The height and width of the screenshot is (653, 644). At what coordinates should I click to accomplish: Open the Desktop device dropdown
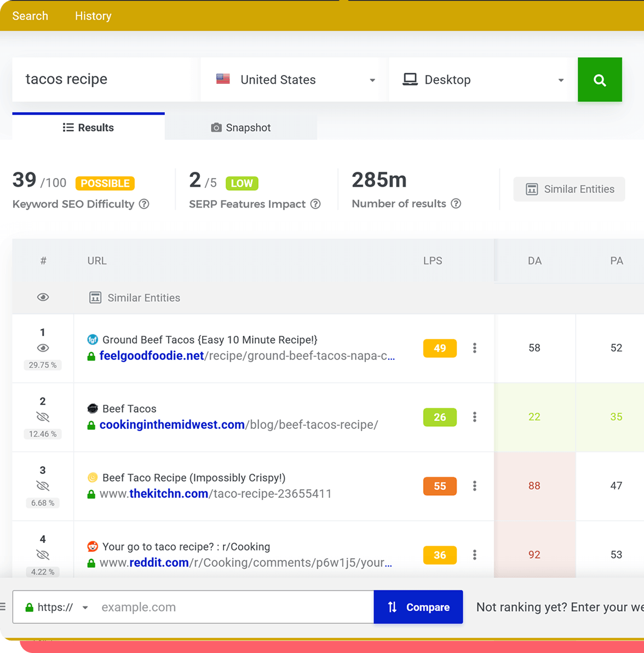click(483, 79)
